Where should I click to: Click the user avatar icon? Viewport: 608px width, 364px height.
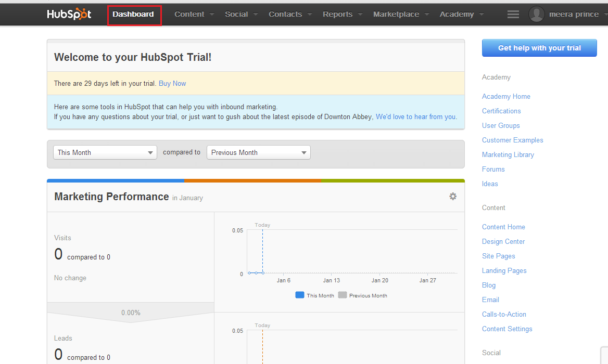click(x=537, y=15)
